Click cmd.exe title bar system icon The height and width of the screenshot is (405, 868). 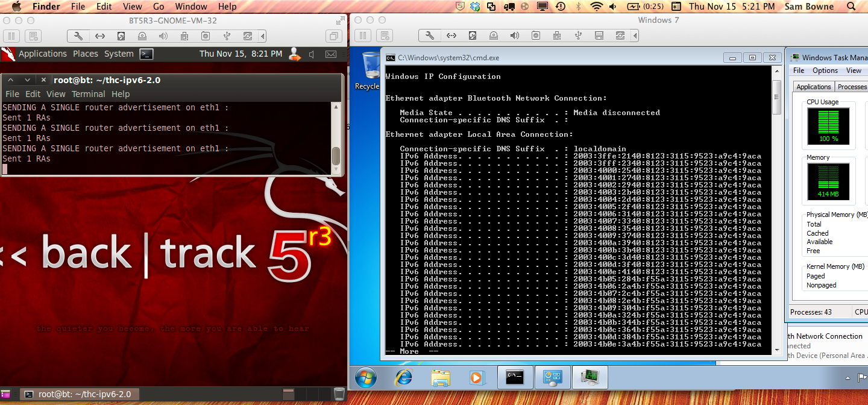tap(390, 58)
